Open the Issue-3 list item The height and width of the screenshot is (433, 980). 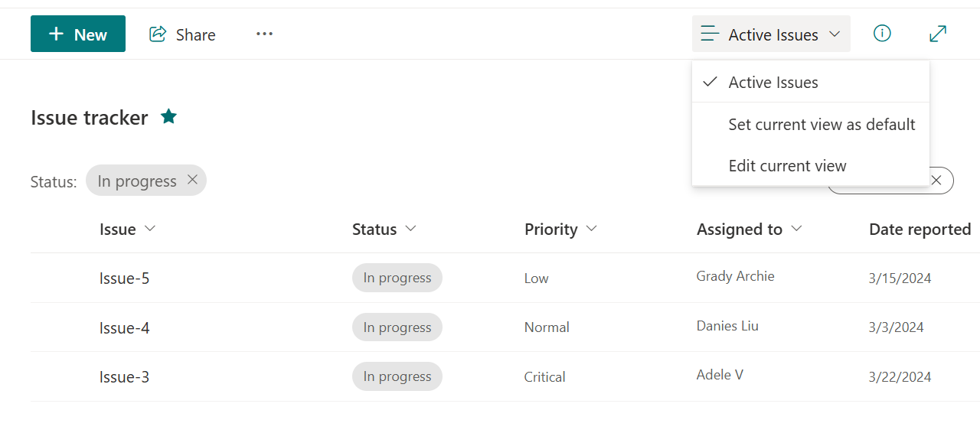pyautogui.click(x=124, y=376)
